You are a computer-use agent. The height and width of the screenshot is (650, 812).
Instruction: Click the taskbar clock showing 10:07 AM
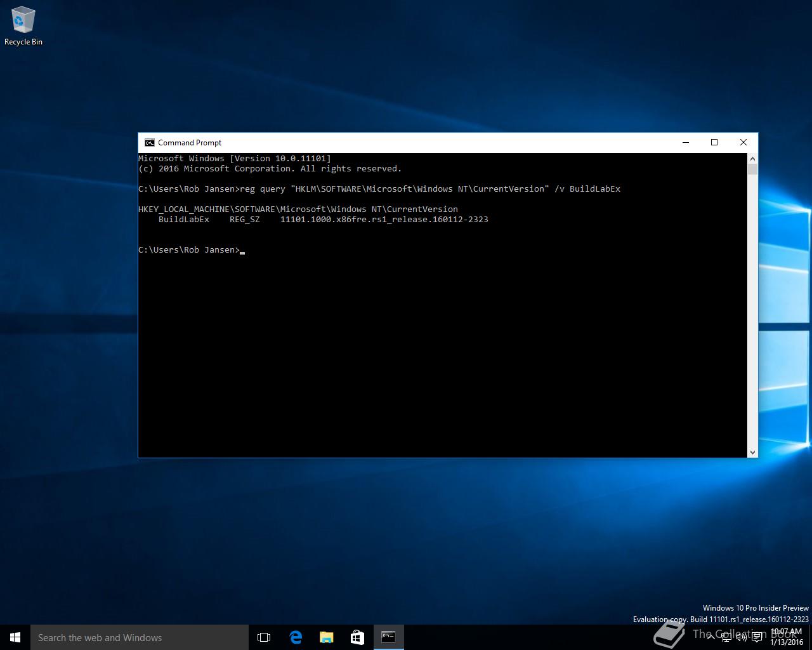click(x=787, y=637)
